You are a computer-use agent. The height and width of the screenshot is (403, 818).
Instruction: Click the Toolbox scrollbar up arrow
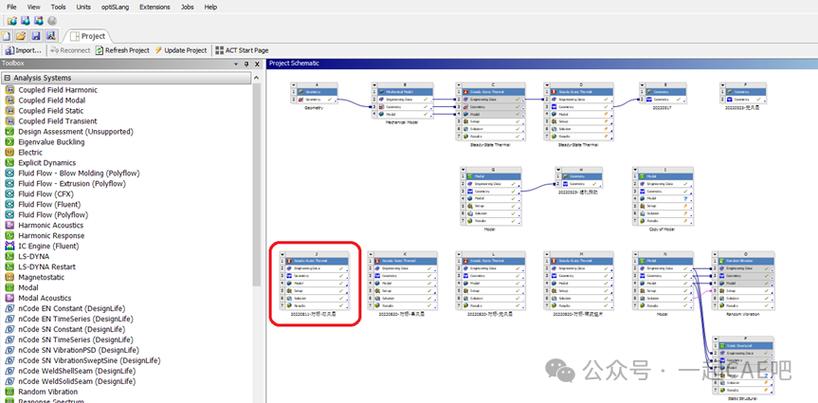pyautogui.click(x=256, y=78)
